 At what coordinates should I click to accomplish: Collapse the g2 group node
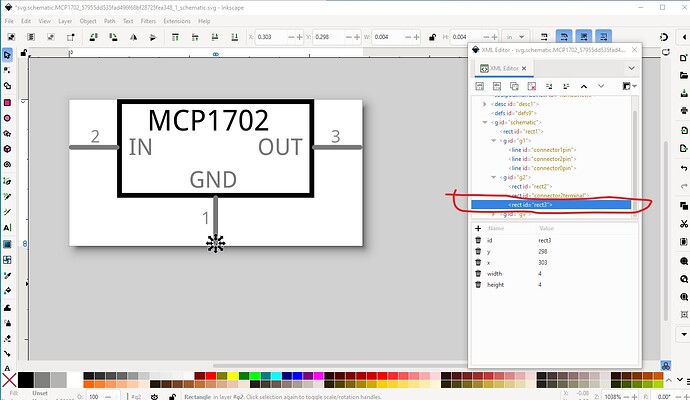coord(493,177)
